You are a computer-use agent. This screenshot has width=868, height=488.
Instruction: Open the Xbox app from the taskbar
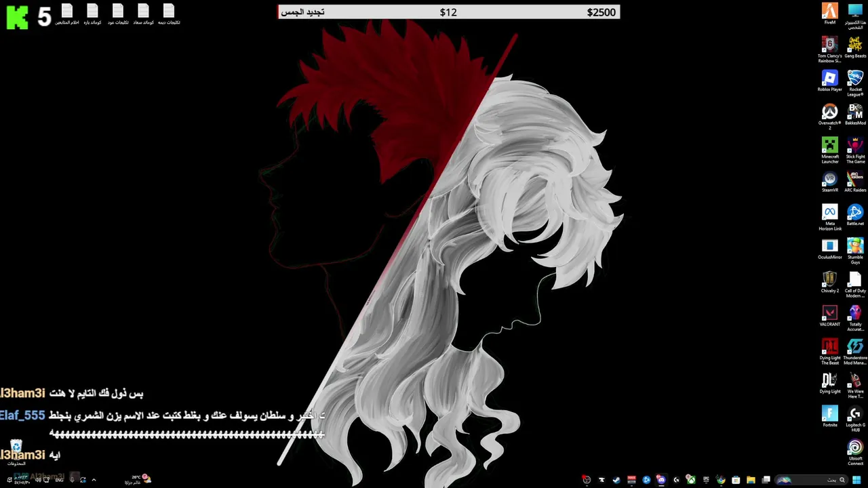pyautogui.click(x=692, y=480)
